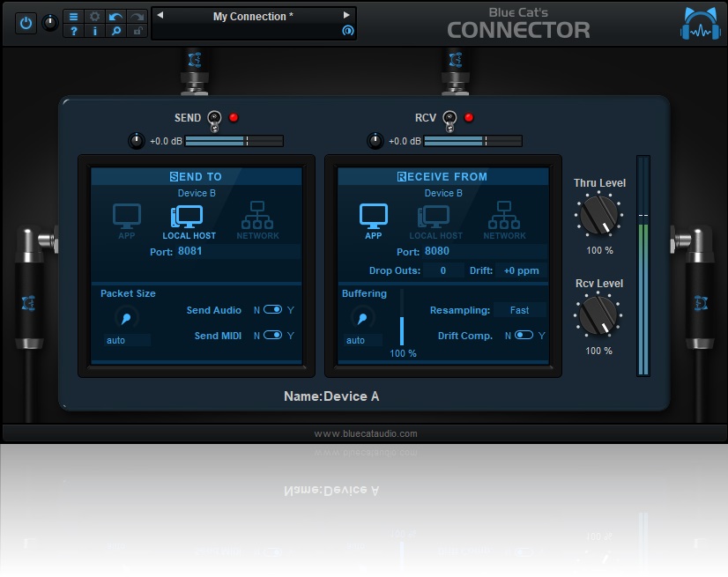Open the Resampling selector showing Fast
This screenshot has height=577, width=728.
519,310
